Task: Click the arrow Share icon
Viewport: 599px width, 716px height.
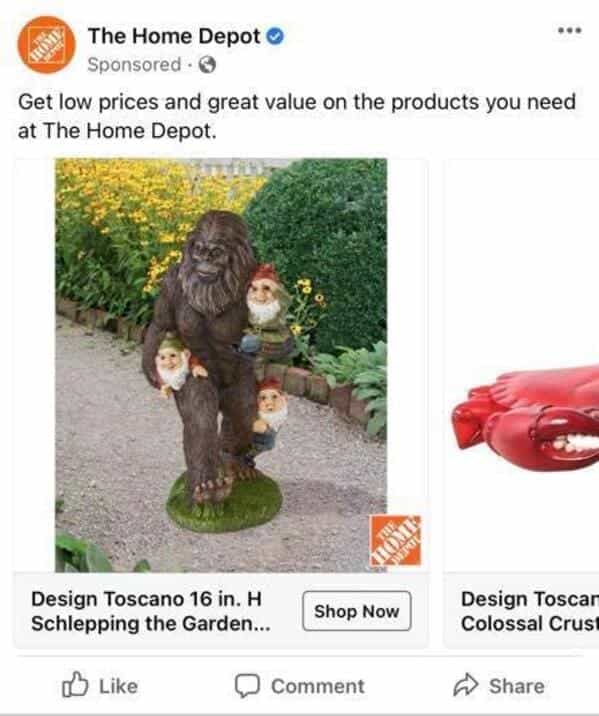Action: coord(466,684)
